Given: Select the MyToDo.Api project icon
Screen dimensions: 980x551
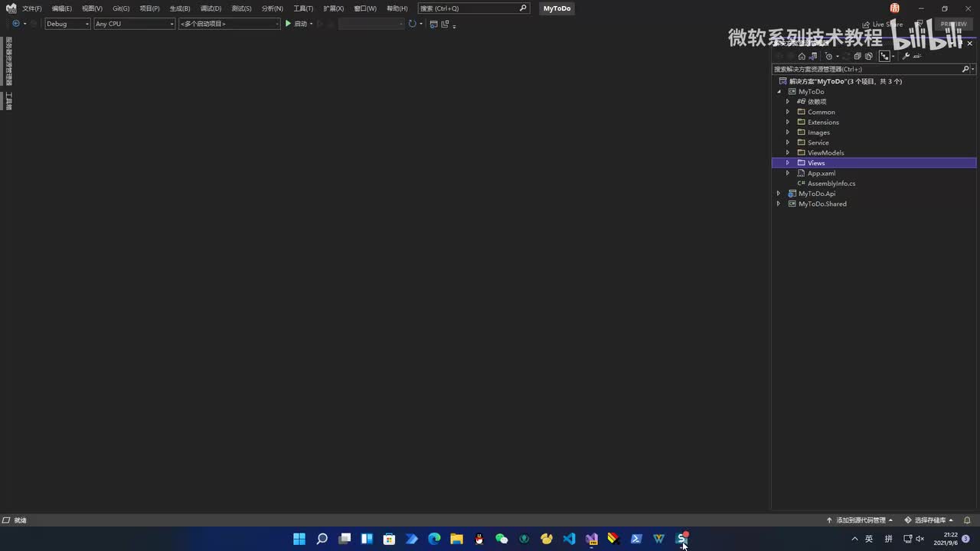Looking at the screenshot, I should coord(792,194).
